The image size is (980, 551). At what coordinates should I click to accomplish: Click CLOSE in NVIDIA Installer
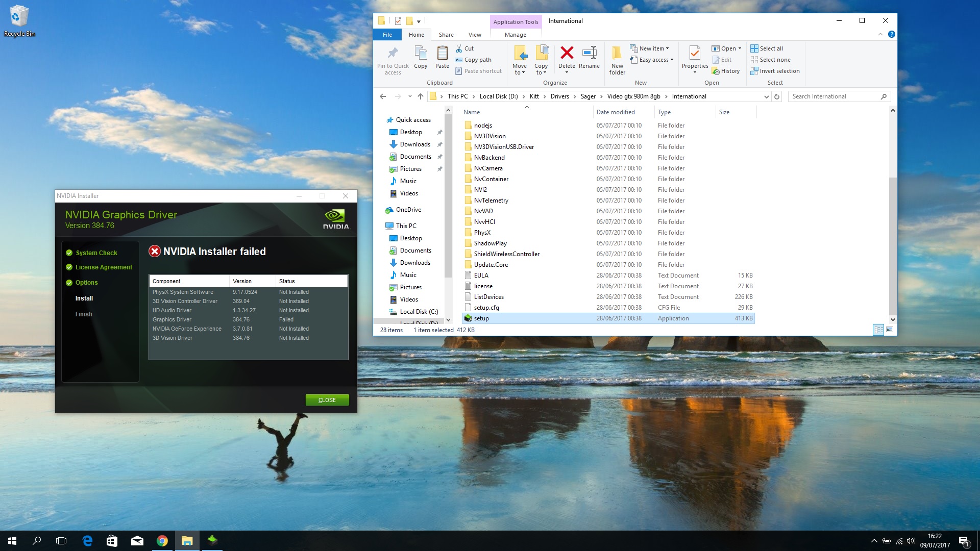pos(327,400)
